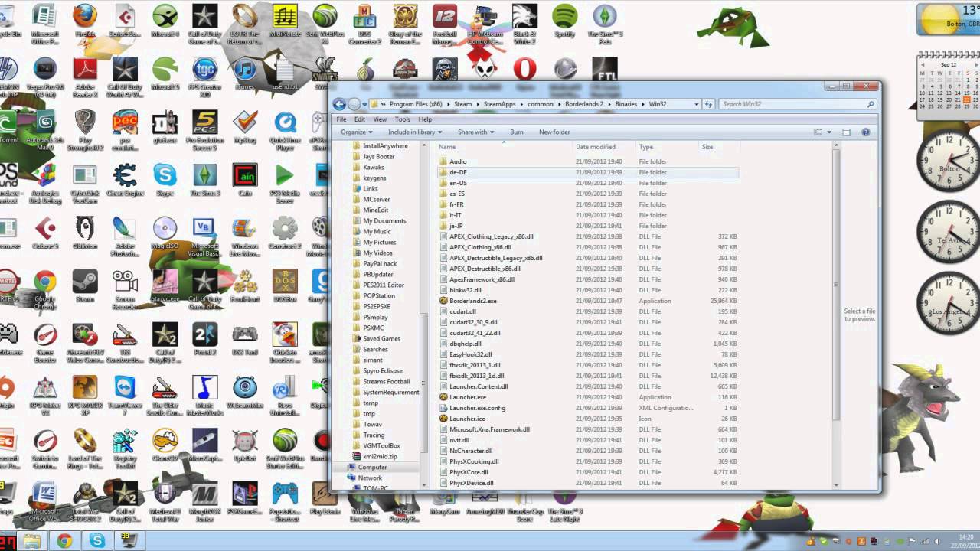Launch the Steam desktop shortcut
Viewport: 980px width, 551px height.
[x=85, y=287]
